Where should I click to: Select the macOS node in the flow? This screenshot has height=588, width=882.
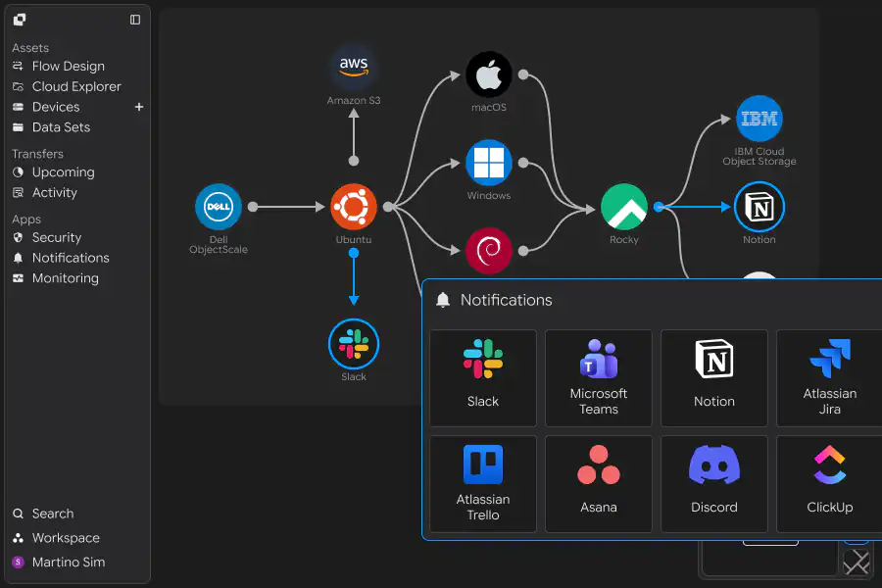point(489,74)
